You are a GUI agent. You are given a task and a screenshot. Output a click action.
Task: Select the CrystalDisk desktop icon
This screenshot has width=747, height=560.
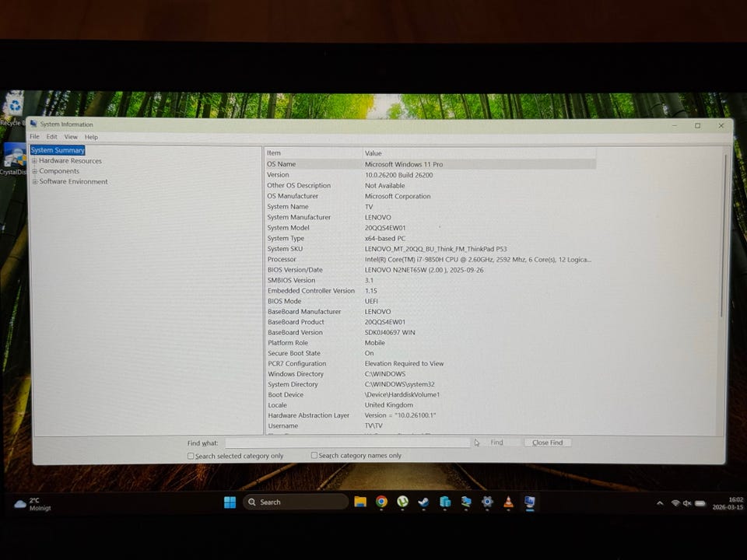coord(13,159)
